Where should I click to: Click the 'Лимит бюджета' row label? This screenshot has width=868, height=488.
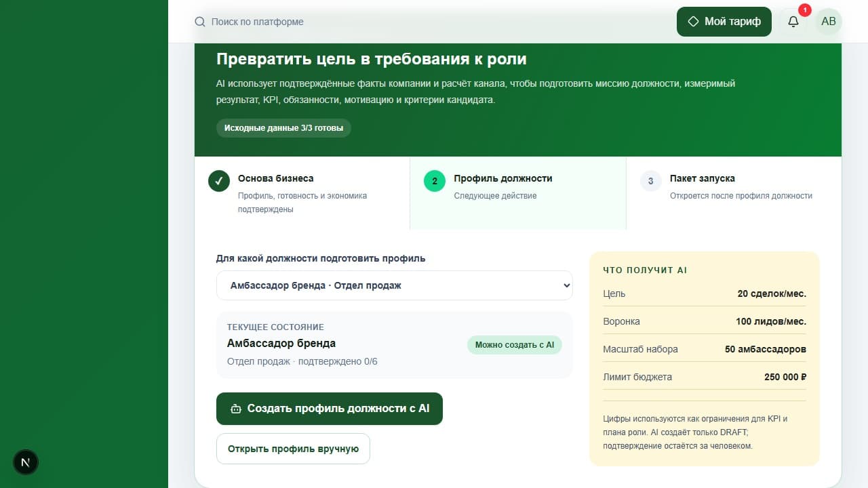point(637,377)
